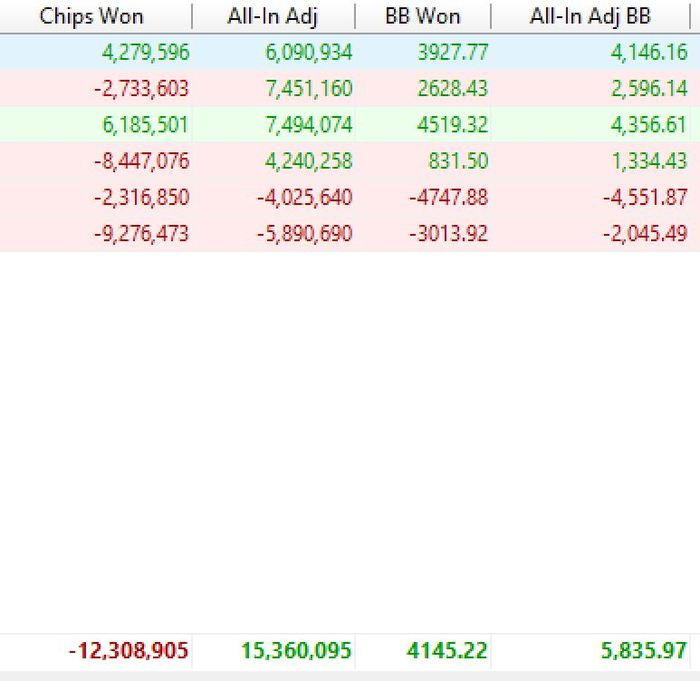Click the -2,733,603 chips won cell
Screen dimensions: 700x681
coord(141,89)
